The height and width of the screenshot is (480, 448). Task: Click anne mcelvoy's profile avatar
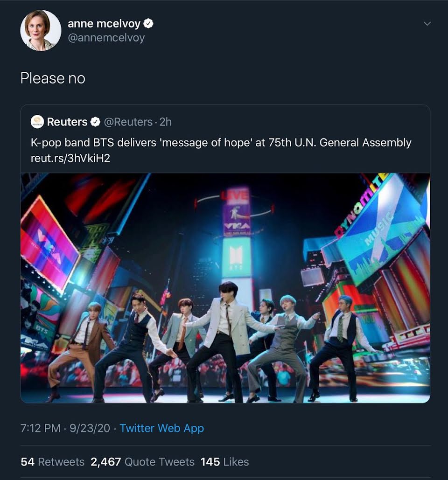[x=41, y=30]
